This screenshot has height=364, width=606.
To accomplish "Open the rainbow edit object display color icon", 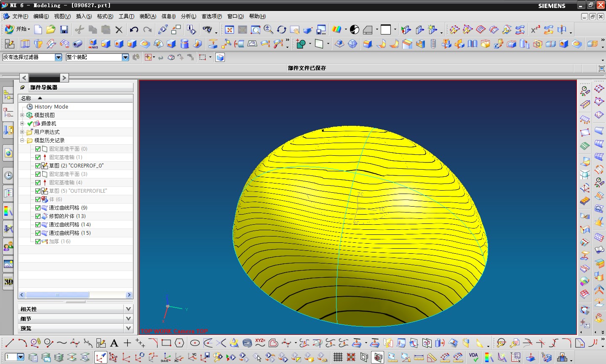I will (336, 29).
